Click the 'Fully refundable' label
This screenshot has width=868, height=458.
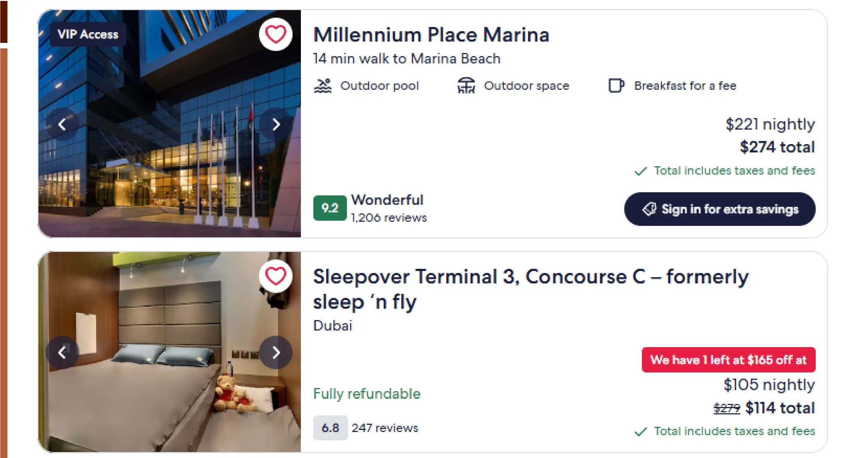click(367, 394)
